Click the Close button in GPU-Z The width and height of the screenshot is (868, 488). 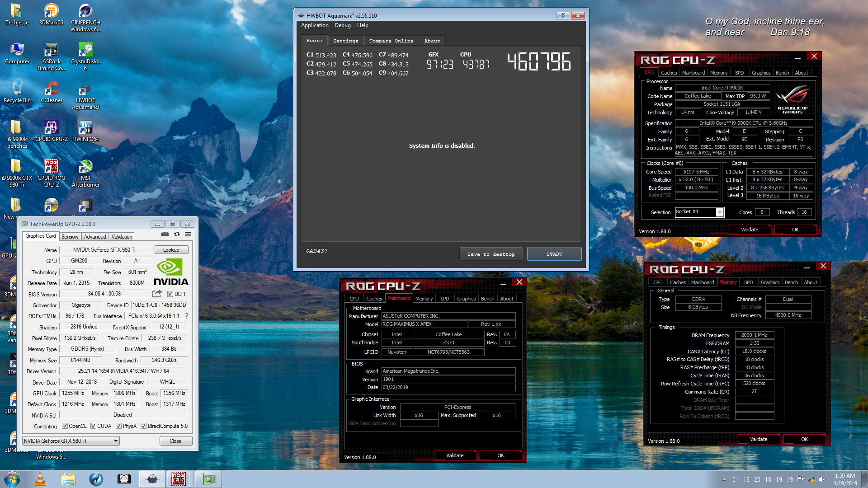(175, 441)
